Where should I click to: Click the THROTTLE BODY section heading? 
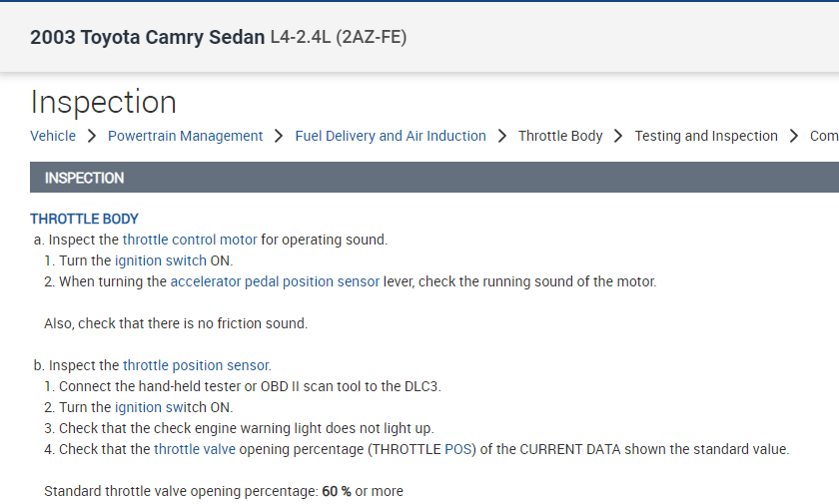pos(84,219)
